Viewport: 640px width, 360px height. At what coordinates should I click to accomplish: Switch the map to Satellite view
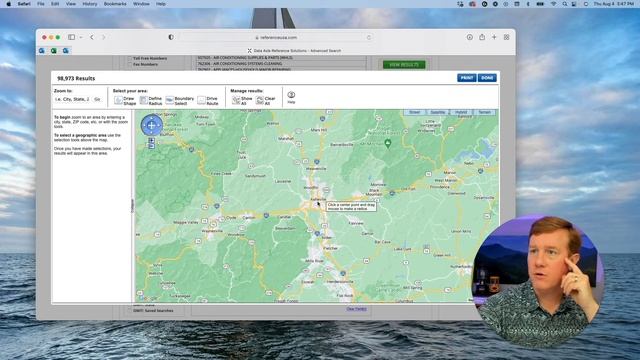point(438,112)
